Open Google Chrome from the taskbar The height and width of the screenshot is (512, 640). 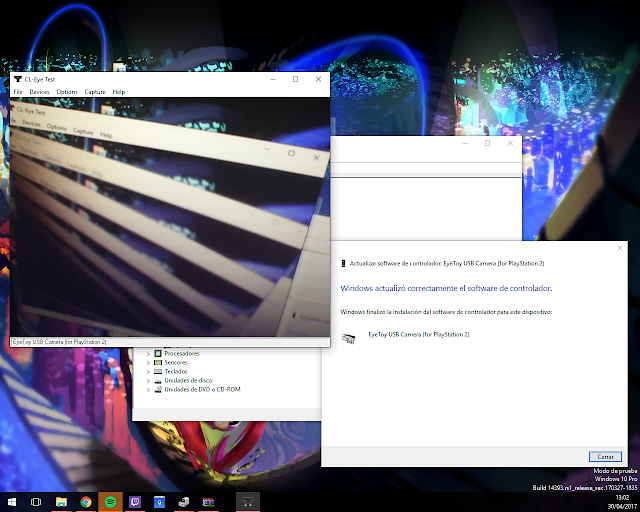(86, 502)
